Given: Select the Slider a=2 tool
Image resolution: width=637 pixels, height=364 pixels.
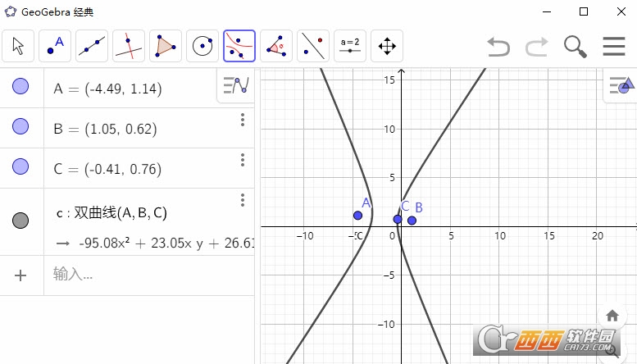Looking at the screenshot, I should pos(350,46).
